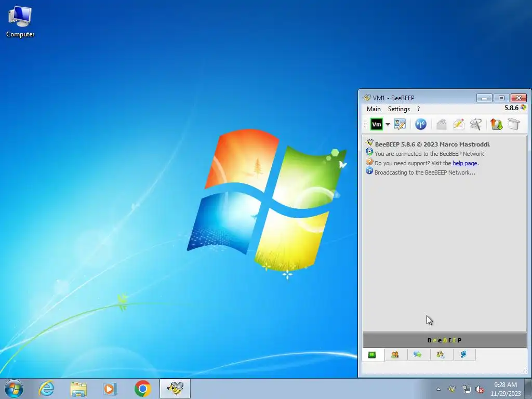
Task: Open the ? help menu
Action: [418, 109]
